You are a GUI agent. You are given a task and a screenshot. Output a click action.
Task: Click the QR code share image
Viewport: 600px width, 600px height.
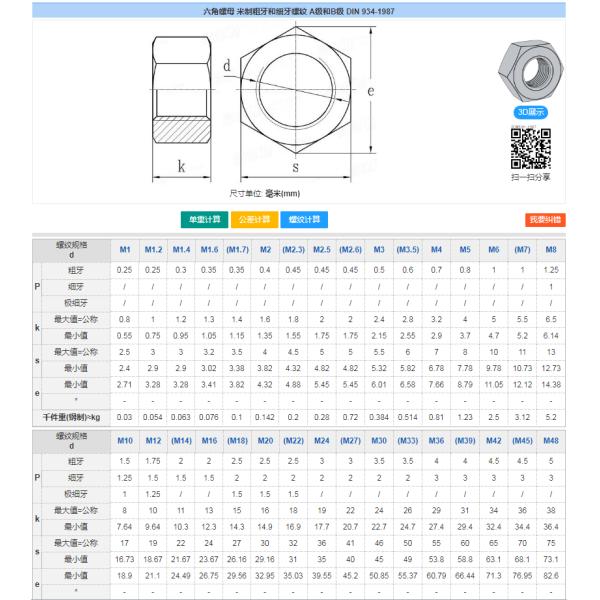click(529, 149)
